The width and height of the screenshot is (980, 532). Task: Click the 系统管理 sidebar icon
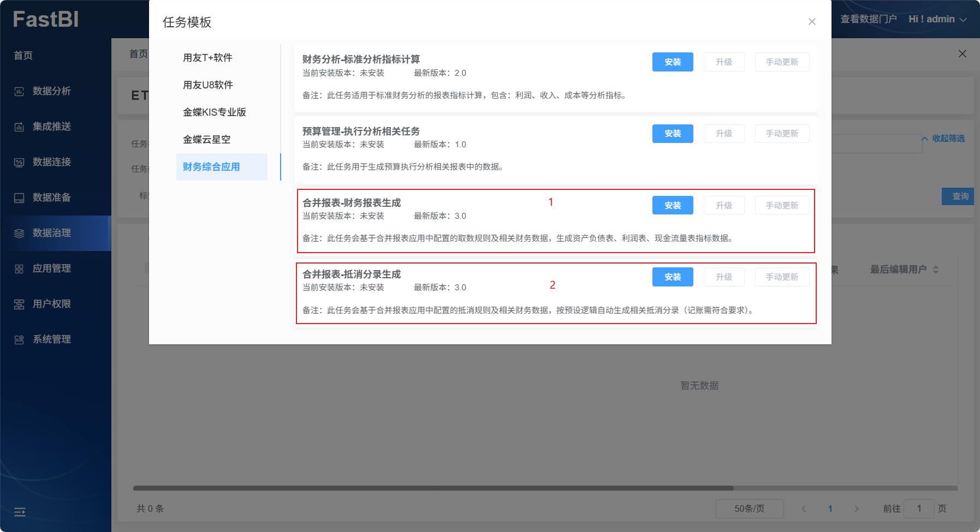tap(19, 340)
